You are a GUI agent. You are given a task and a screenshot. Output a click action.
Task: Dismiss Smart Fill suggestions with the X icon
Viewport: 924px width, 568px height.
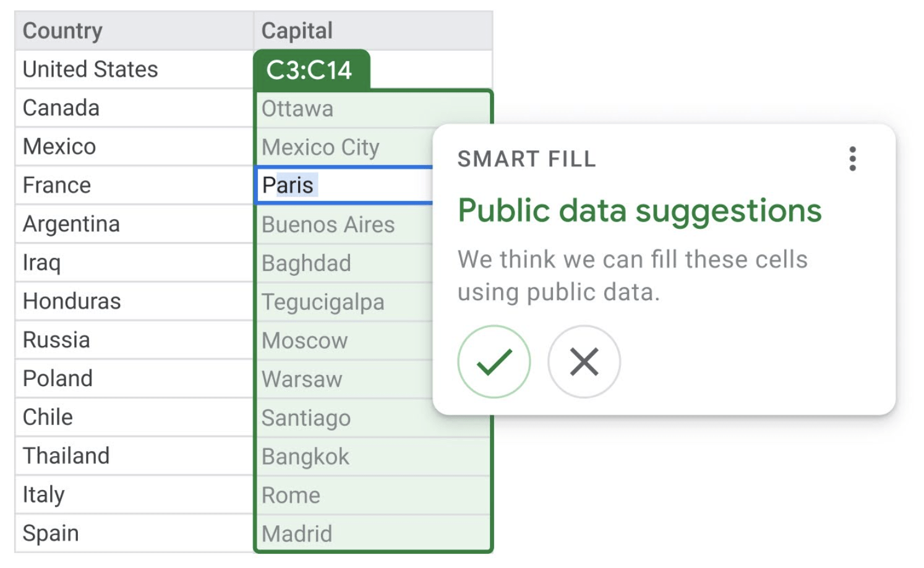(583, 362)
